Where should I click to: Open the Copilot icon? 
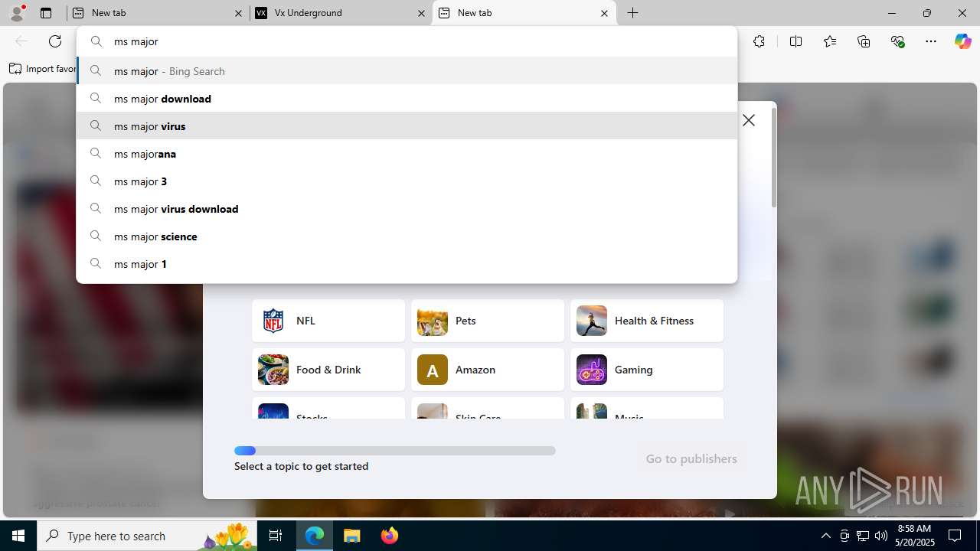pos(962,41)
